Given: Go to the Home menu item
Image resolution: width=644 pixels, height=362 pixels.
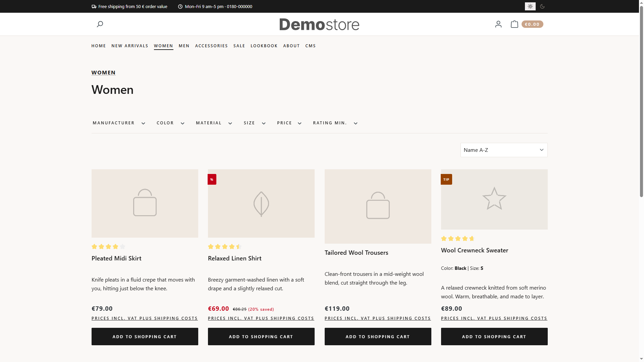Looking at the screenshot, I should click(99, 46).
